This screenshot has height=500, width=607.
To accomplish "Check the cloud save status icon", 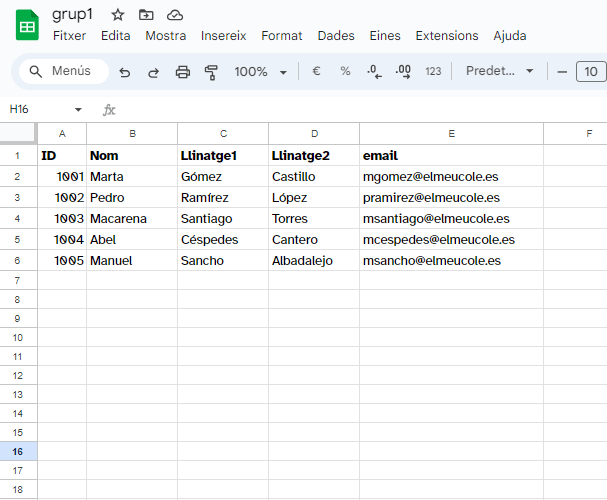I will (x=175, y=15).
